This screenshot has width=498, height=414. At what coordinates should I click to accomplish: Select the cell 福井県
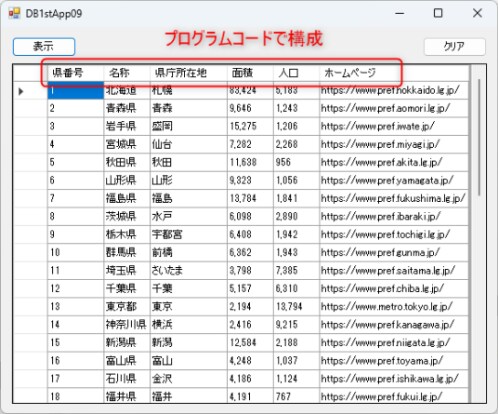coord(127,396)
